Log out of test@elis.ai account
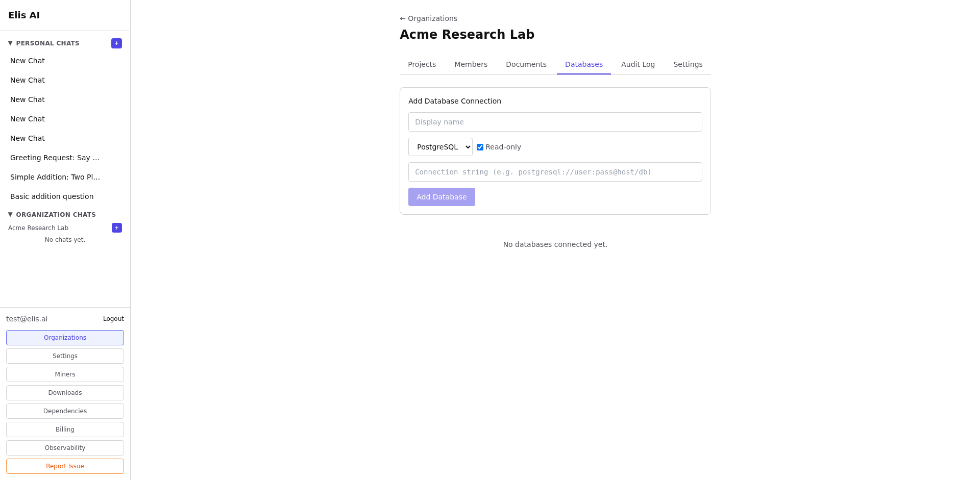 pyautogui.click(x=113, y=319)
